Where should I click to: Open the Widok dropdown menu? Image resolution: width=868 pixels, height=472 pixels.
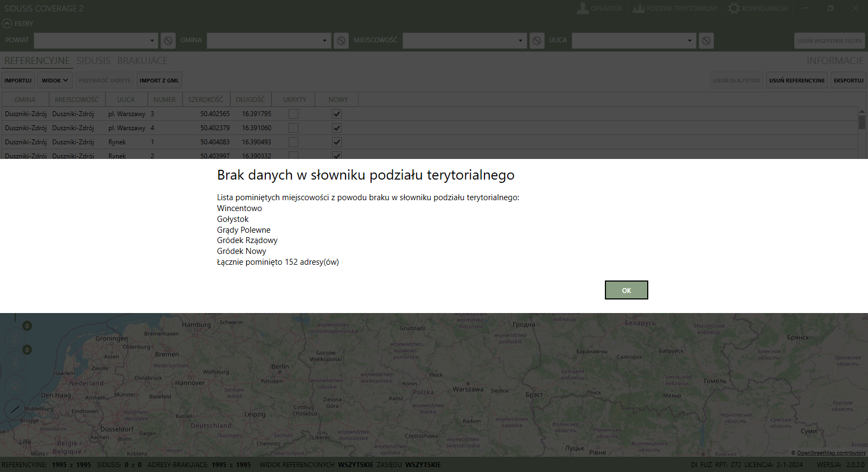tap(55, 80)
